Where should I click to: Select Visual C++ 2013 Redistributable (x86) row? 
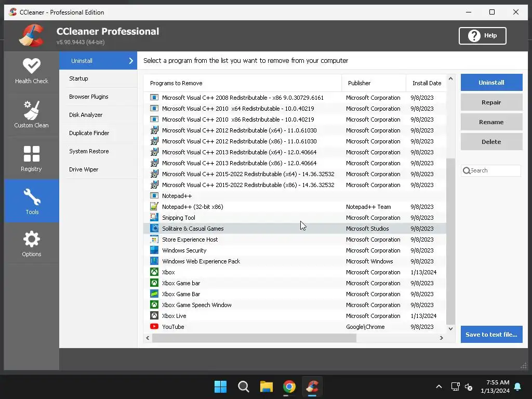[x=295, y=163]
